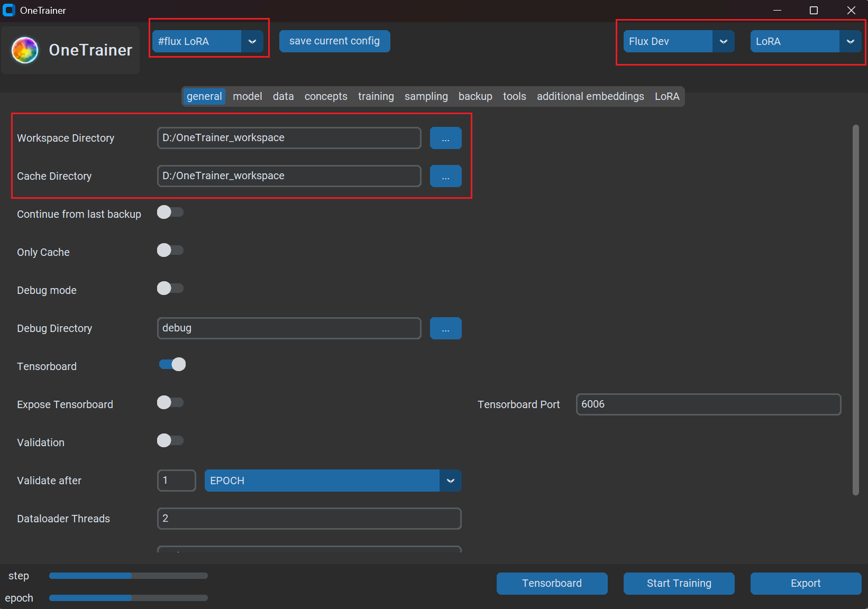Click the Tensorboard button at bottom

(552, 584)
